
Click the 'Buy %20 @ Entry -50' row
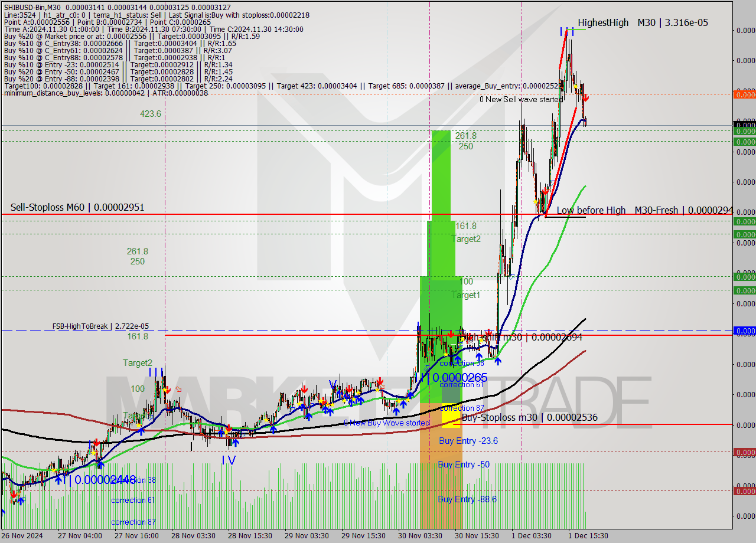tap(118, 71)
